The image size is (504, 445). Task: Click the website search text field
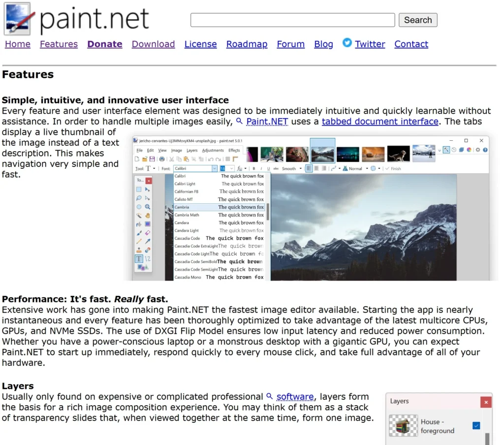coord(292,20)
